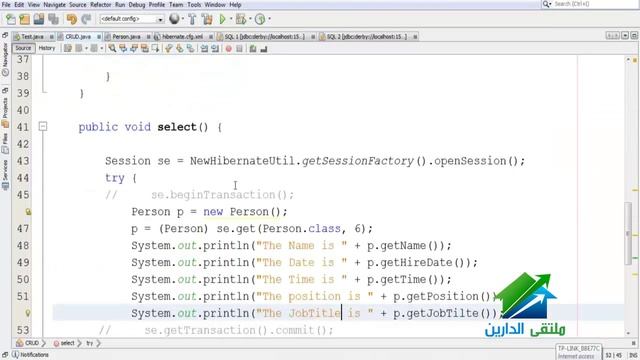Open the Navigate menu

pyautogui.click(x=54, y=4)
